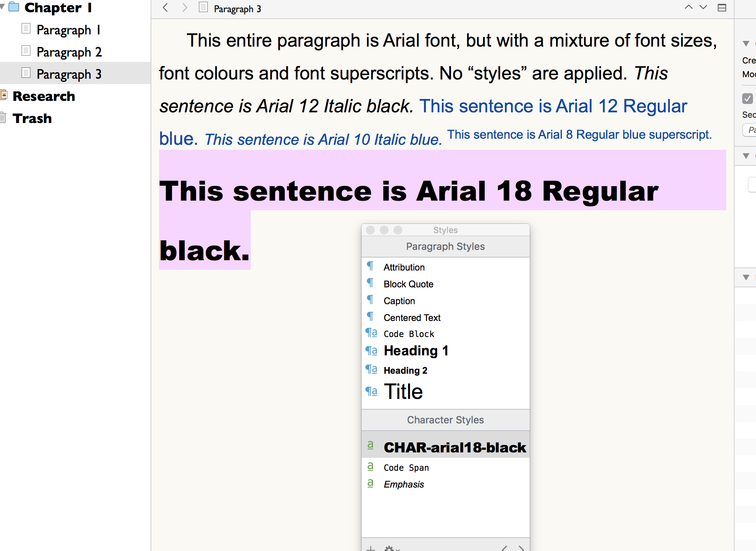Collapse the second inspector section triangle
Image resolution: width=756 pixels, height=551 pixels.
pyautogui.click(x=746, y=156)
